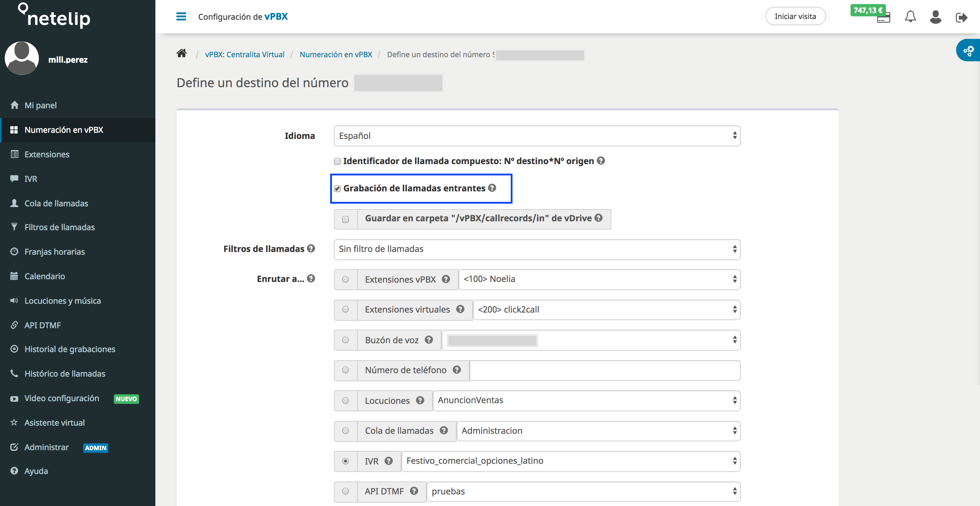980x506 pixels.
Task: Go to home via breadcrumb house icon
Action: 182,53
